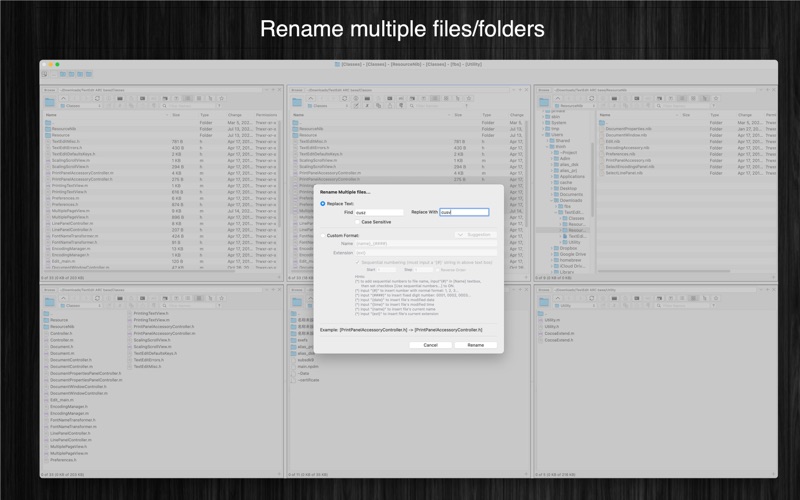Open the Suggestion dropdown in rename dialog
The image size is (800, 500).
pos(475,235)
